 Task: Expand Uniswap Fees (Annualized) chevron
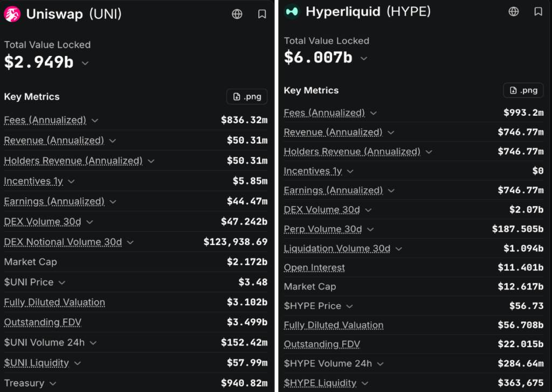click(x=95, y=121)
